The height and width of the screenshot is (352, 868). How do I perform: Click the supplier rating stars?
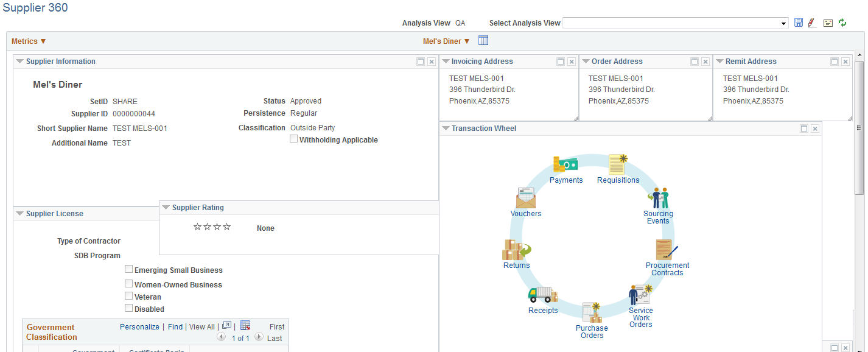(212, 227)
